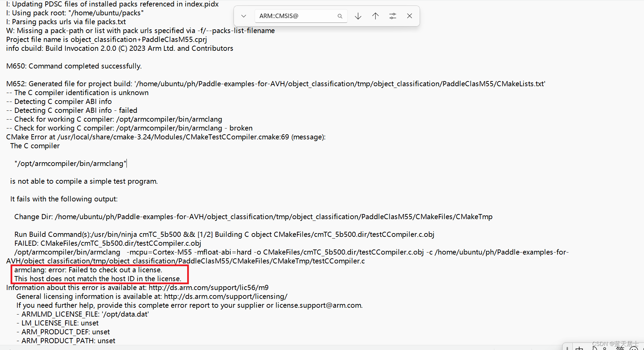Place cursor on the /opt/armcompiler/bin/armclang line
This screenshot has width=644, height=350.
70,163
